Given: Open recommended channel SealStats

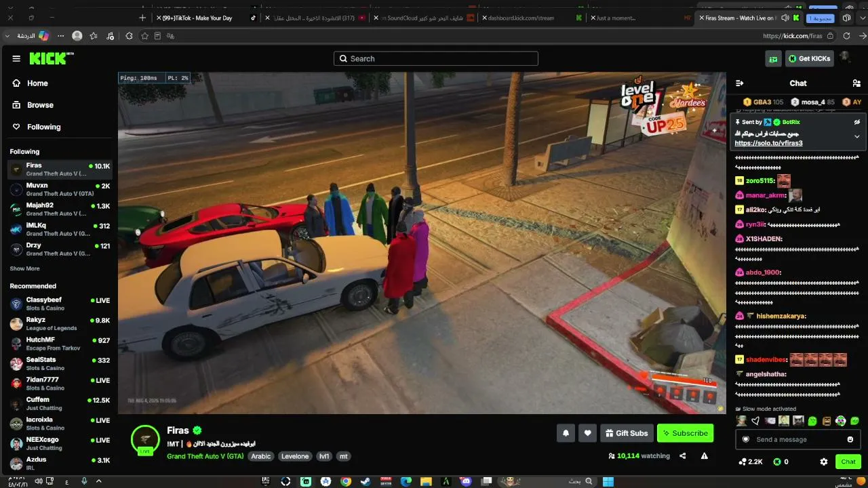Looking at the screenshot, I should click(60, 364).
